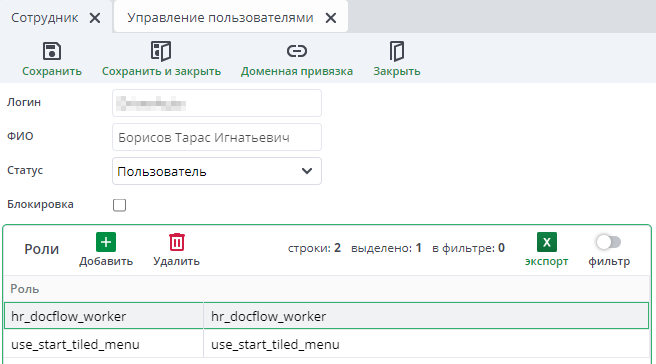This screenshot has width=656, height=364.
Task: Click the Сохранить floppy disk icon
Action: [52, 51]
